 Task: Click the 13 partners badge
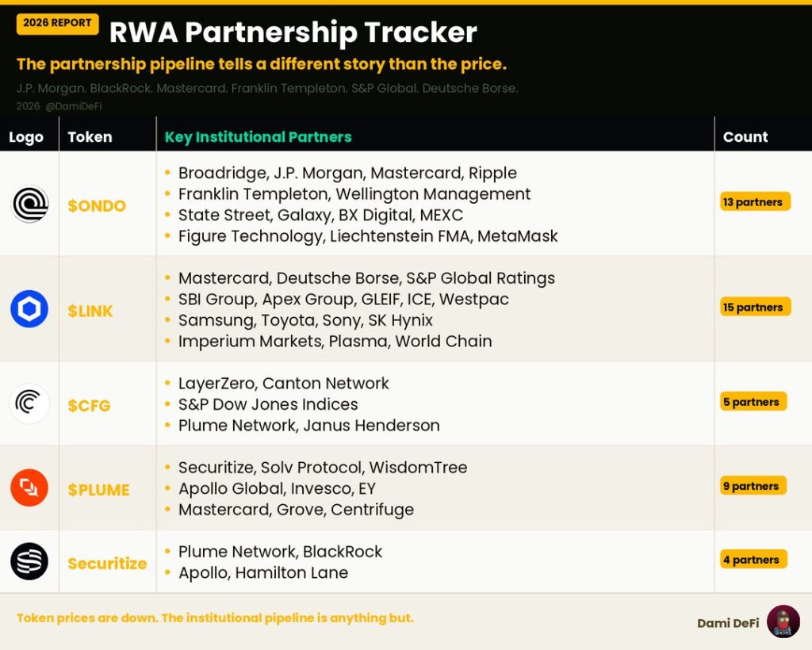click(755, 202)
